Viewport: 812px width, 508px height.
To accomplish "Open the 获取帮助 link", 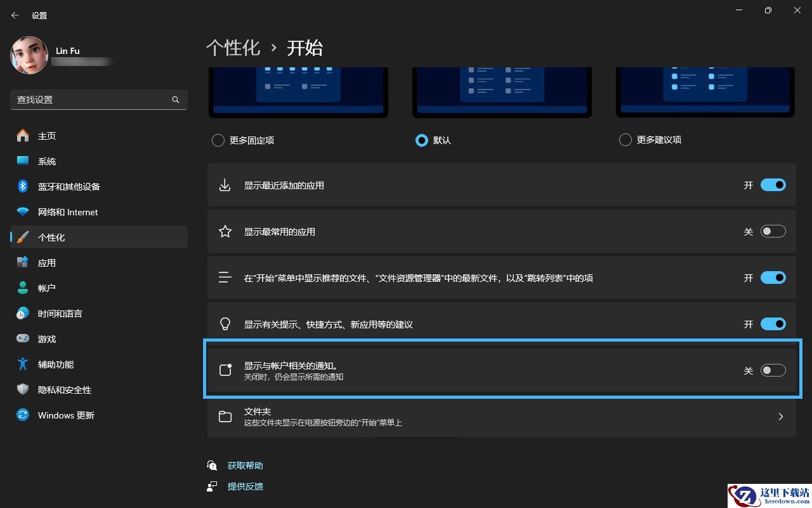I will pos(245,465).
